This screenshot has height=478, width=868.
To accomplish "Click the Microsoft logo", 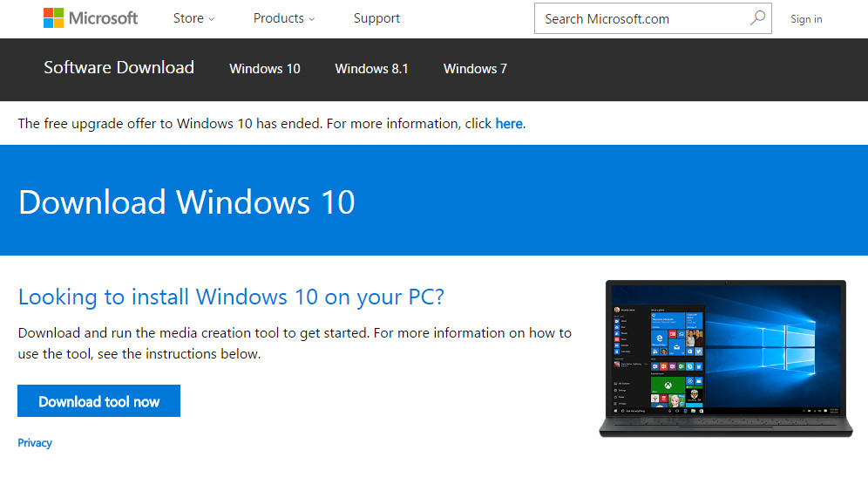I will point(91,18).
